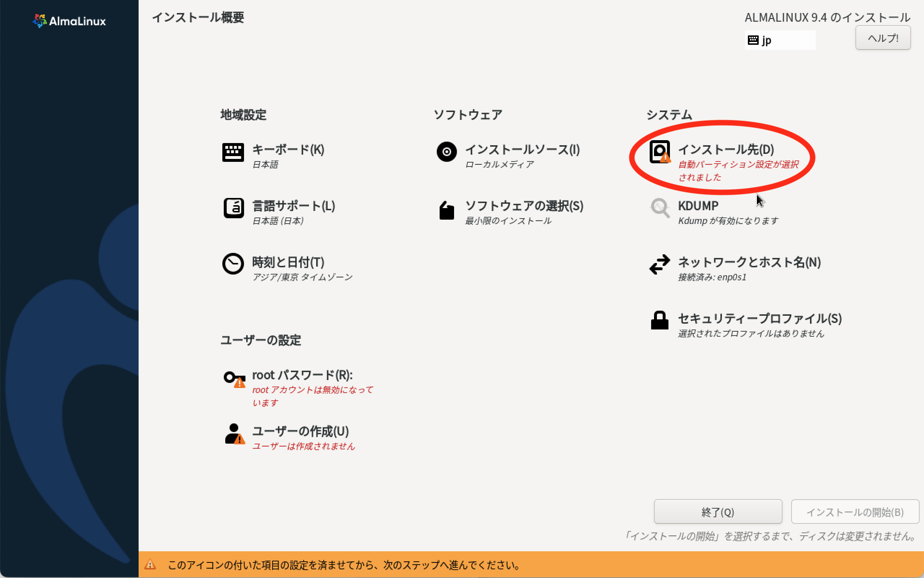The image size is (924, 578).
Task: Click the text root アカウントは無効になっています
Action: [x=313, y=396]
